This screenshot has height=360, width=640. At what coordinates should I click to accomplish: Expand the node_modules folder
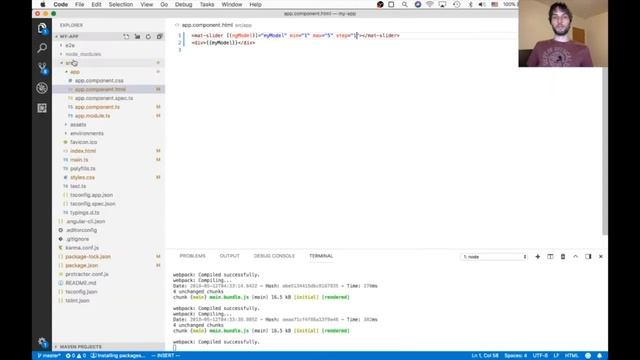pos(83,54)
